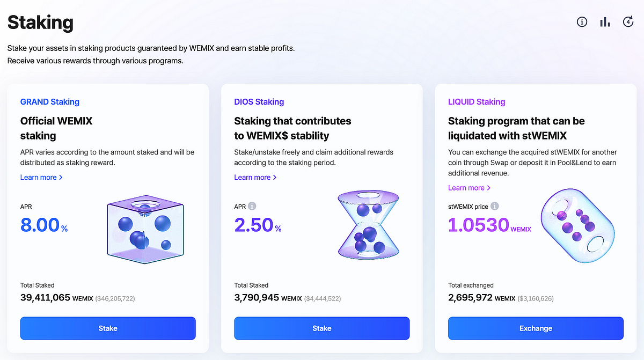This screenshot has height=360, width=644.
Task: Select the GRAND Staking card label
Action: (49, 101)
